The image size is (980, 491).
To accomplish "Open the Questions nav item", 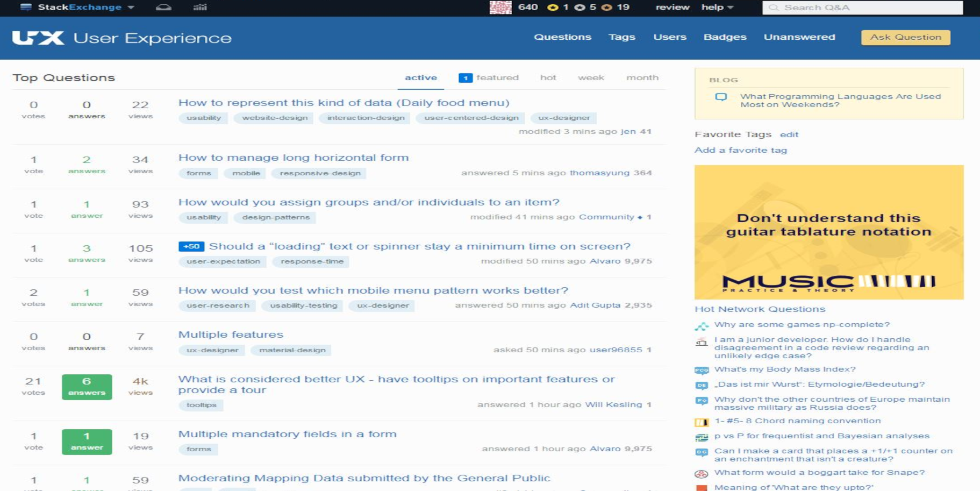I will pyautogui.click(x=562, y=37).
